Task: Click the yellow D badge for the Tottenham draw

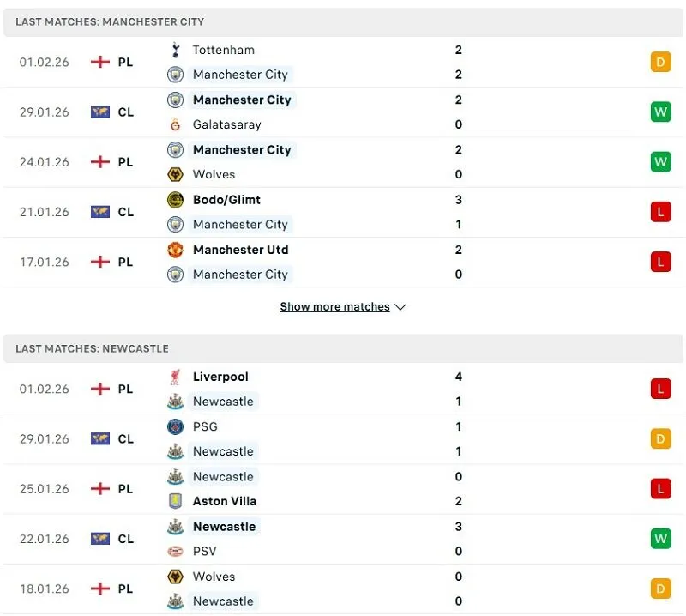Action: 660,62
